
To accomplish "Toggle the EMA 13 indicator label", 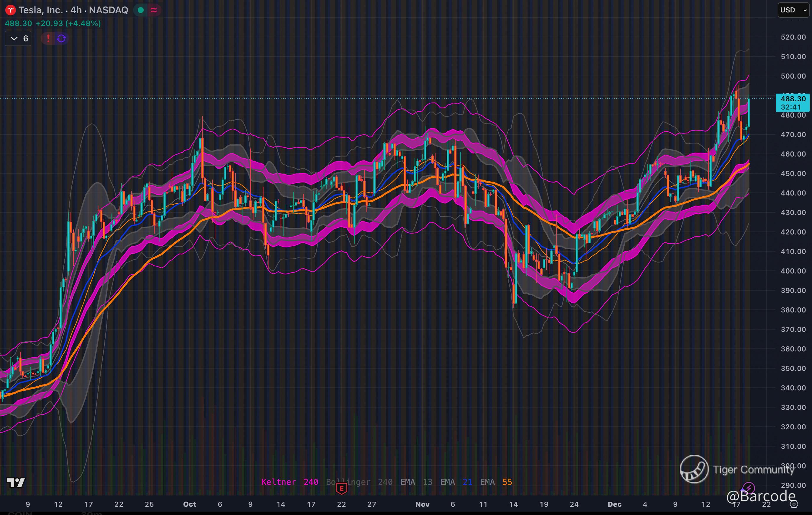I will coord(416,482).
